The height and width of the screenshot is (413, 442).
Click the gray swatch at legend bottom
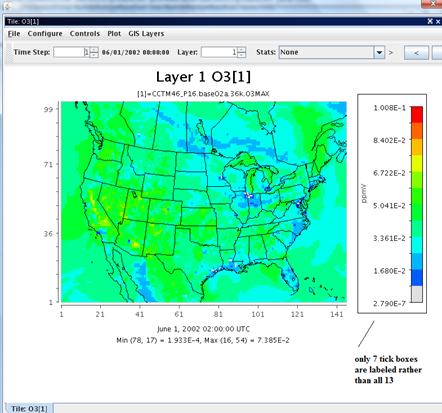[x=417, y=294]
